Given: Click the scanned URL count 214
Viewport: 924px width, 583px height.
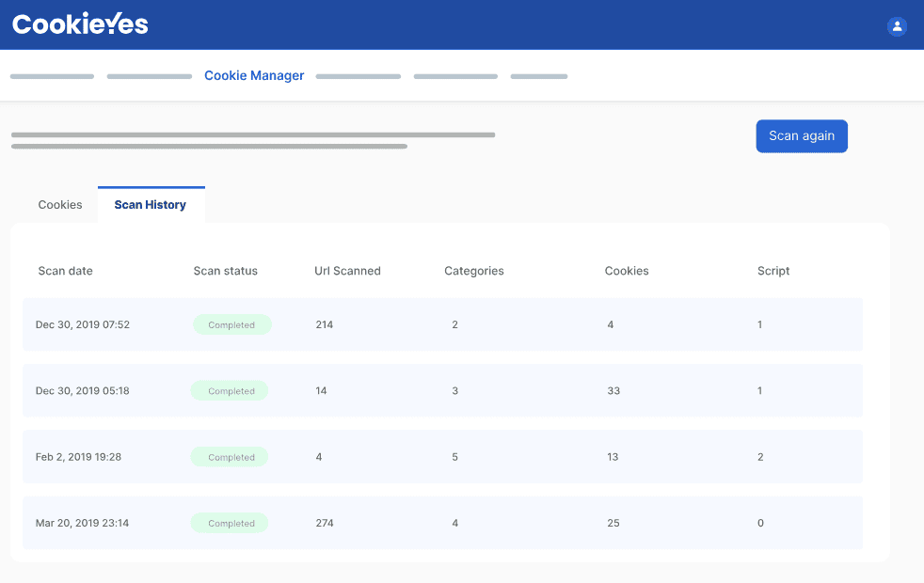Looking at the screenshot, I should [324, 324].
